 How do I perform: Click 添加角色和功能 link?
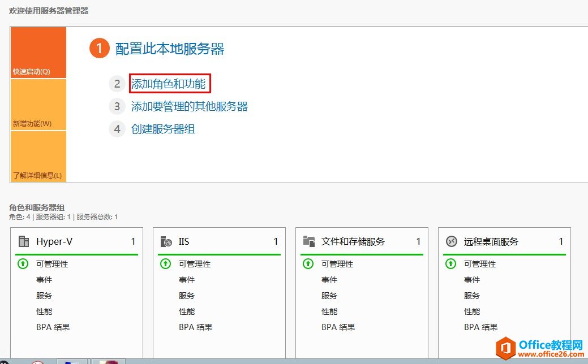pyautogui.click(x=169, y=84)
